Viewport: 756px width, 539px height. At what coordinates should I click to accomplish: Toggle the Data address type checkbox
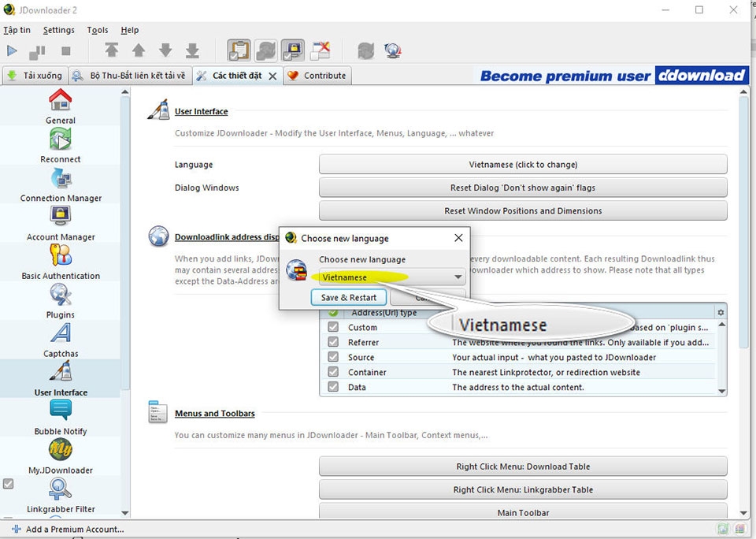(x=333, y=387)
